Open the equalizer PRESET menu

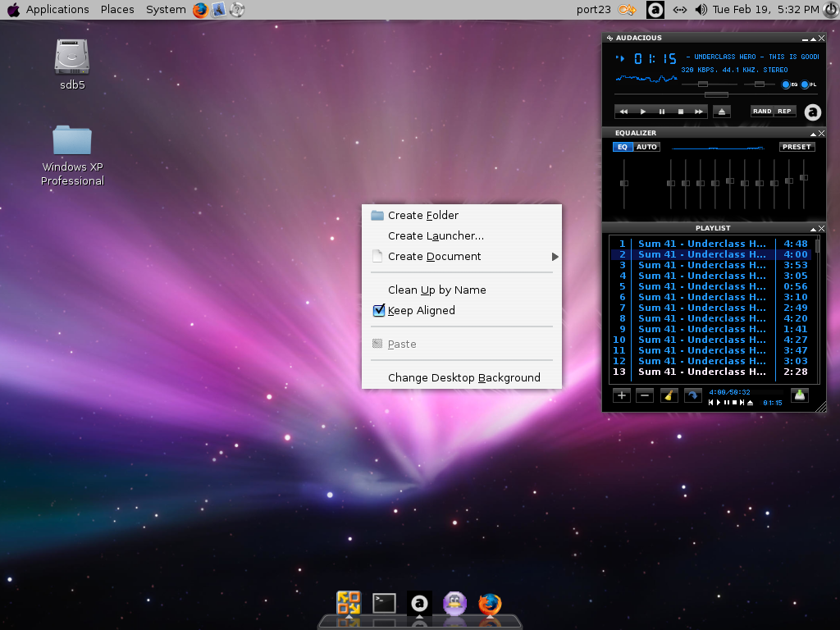point(797,147)
